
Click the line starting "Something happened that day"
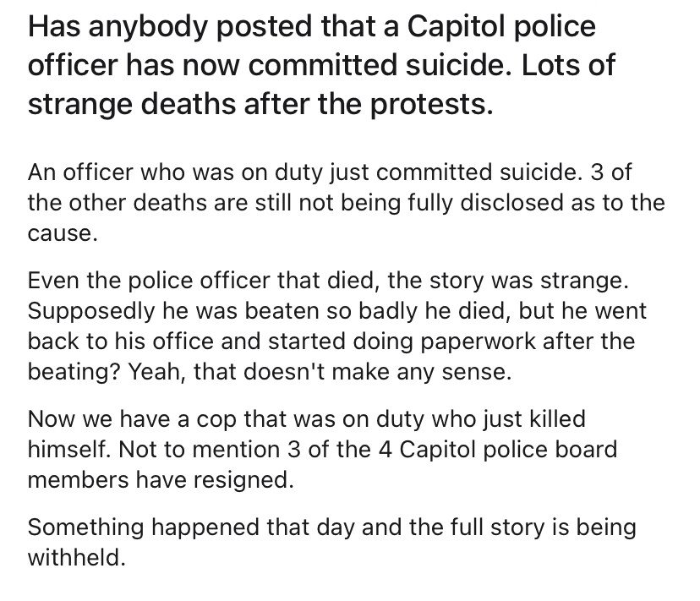[x=331, y=527]
